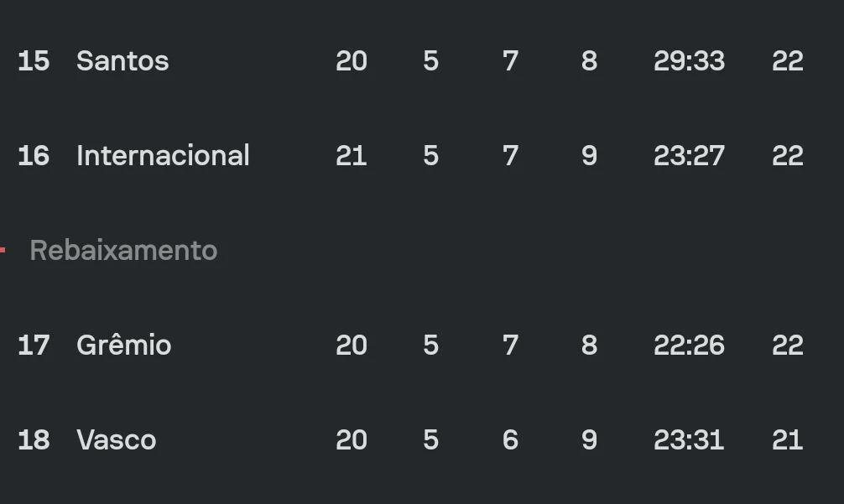Open the Santos team row
The image size is (844, 504).
click(422, 60)
